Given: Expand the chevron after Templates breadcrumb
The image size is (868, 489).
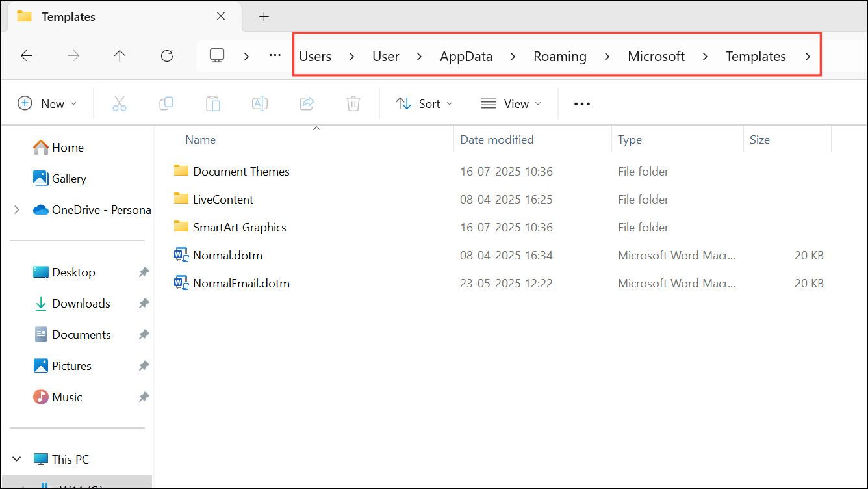Looking at the screenshot, I should 808,57.
